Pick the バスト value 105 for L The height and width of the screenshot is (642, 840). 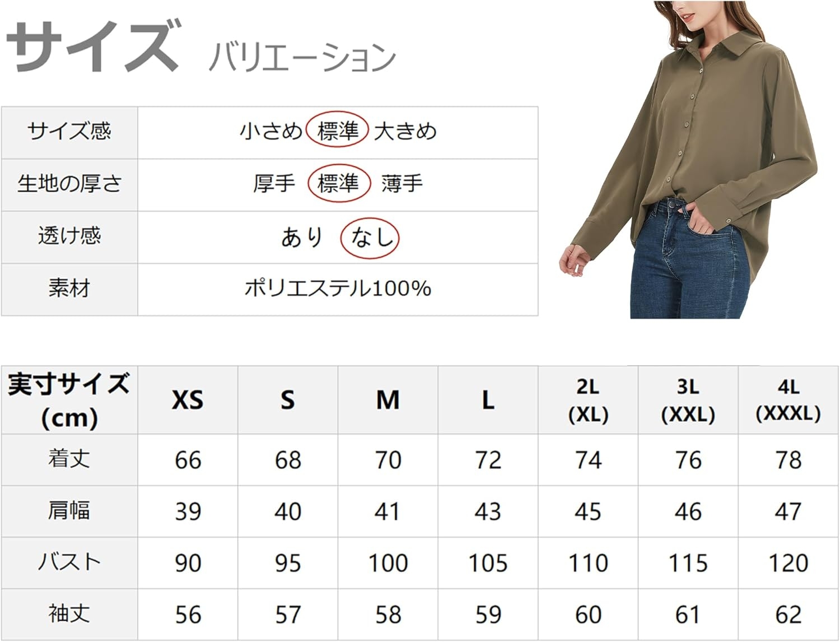coord(488,564)
